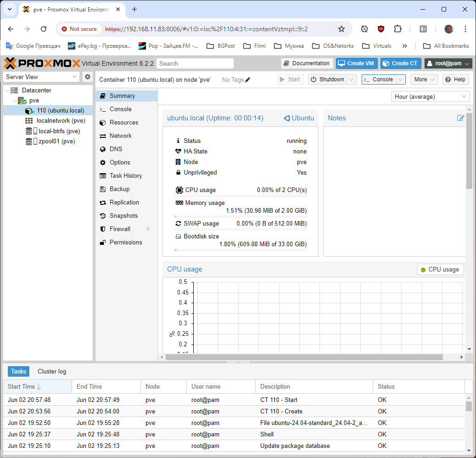Image resolution: width=476 pixels, height=458 pixels.
Task: Open the root@pam user menu
Action: (448, 63)
